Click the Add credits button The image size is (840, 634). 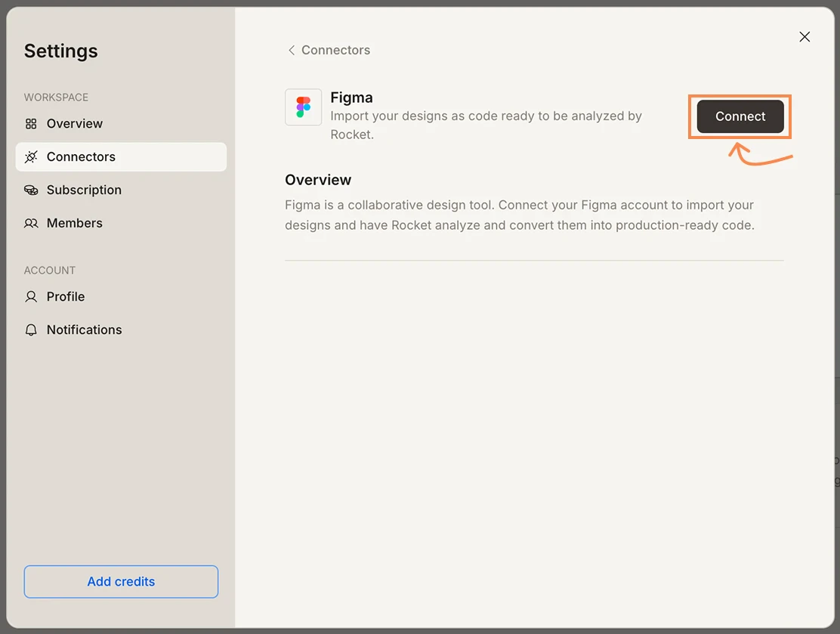121,582
